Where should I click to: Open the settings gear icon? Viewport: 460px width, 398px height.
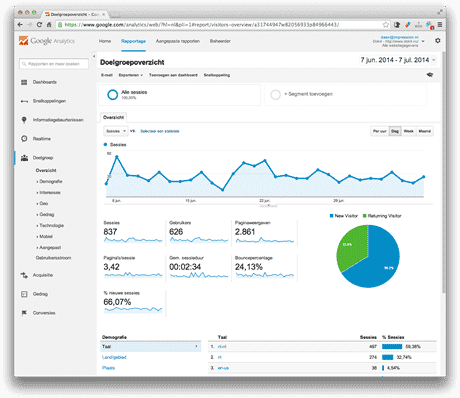click(x=438, y=40)
